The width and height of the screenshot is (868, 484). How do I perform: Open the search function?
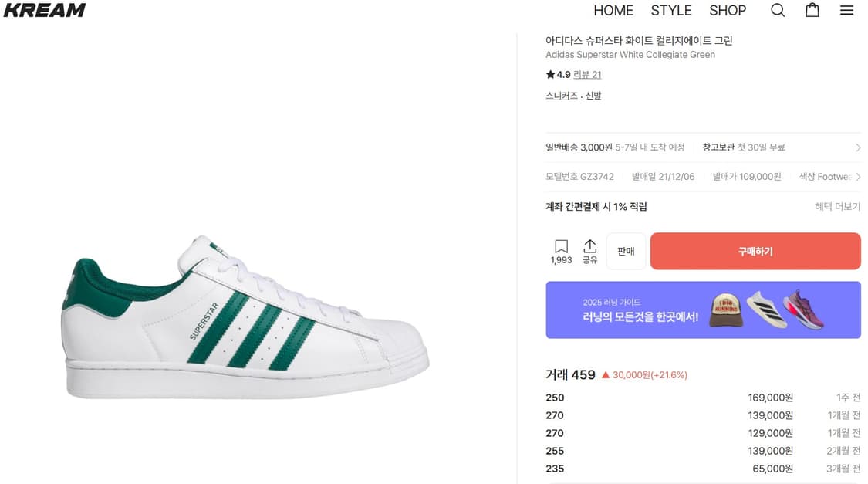(778, 10)
